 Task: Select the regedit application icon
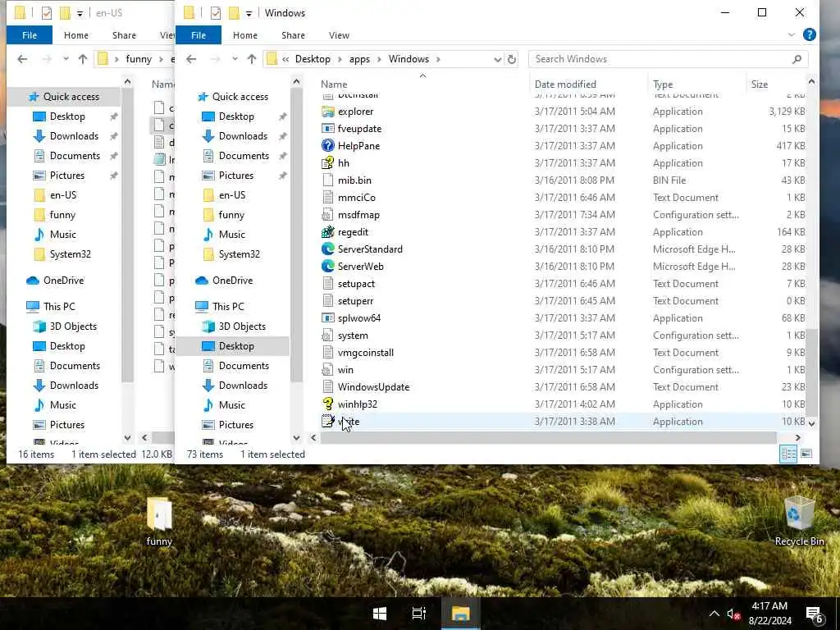[328, 232]
